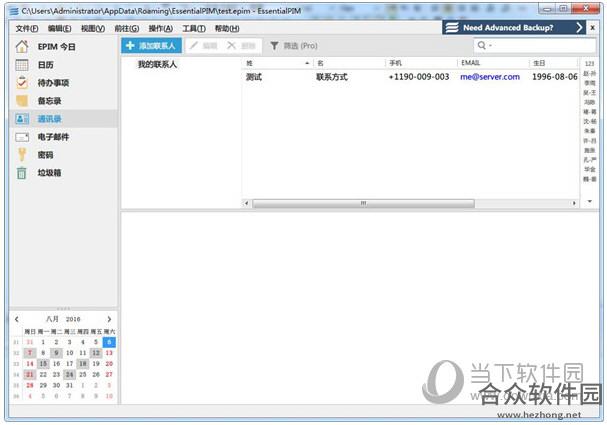
Task: Expand alphabet index down arrow
Action: (590, 201)
